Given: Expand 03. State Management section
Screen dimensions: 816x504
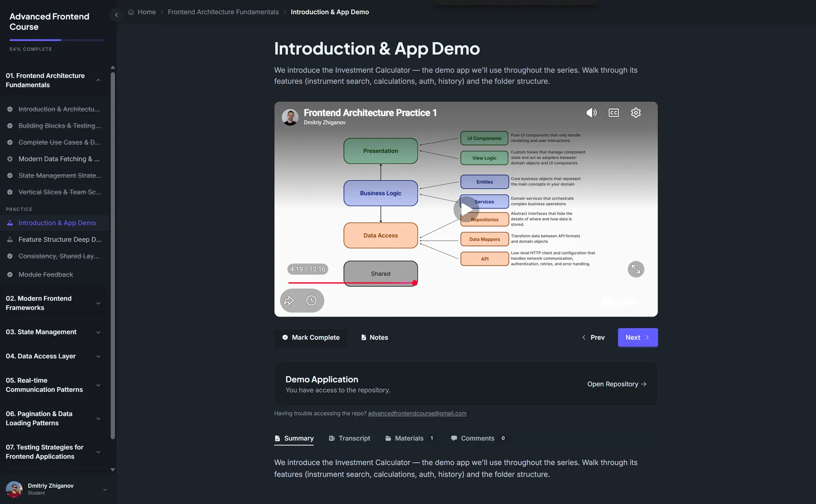Looking at the screenshot, I should pyautogui.click(x=98, y=332).
